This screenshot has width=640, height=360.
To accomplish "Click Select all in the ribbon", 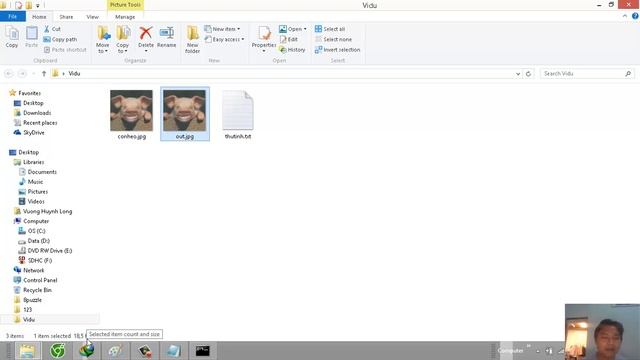I will pyautogui.click(x=330, y=29).
